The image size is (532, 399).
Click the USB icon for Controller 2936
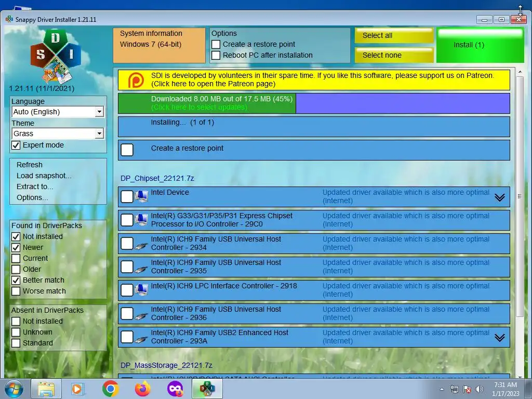click(141, 315)
